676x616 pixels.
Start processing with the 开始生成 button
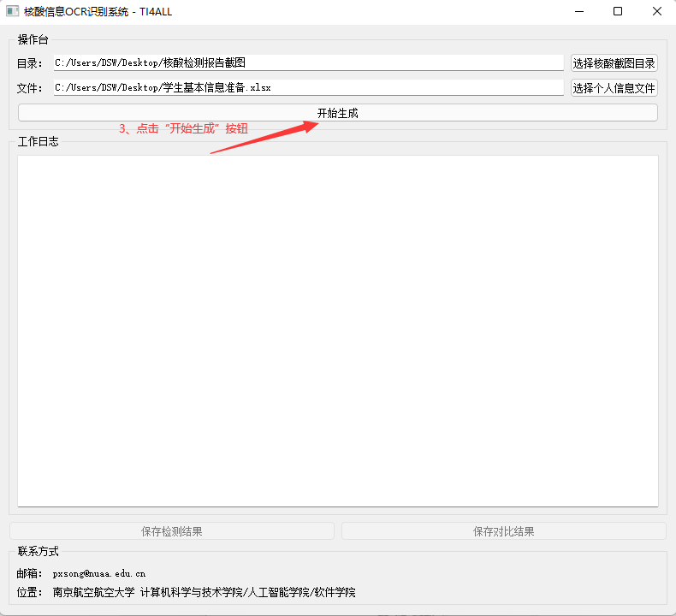click(337, 113)
